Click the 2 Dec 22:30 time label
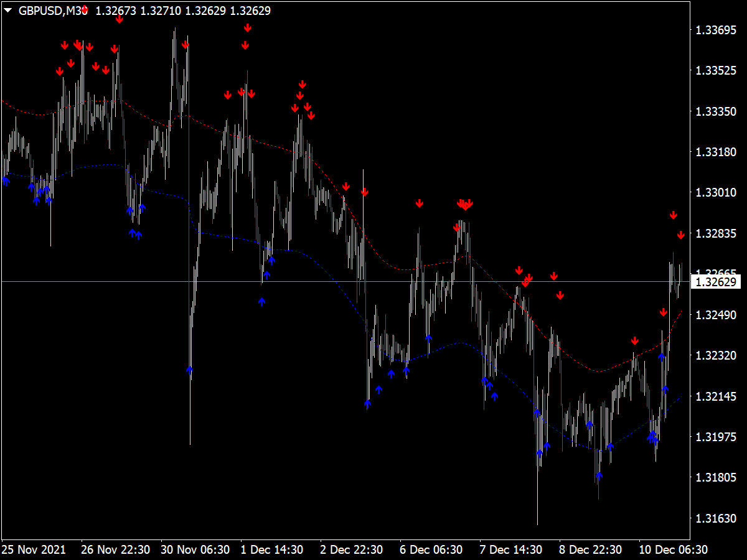 click(352, 550)
